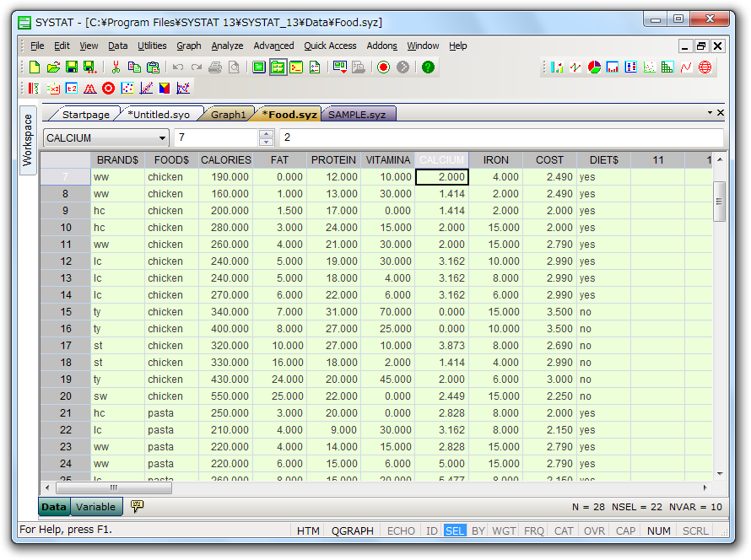Toggle HTM in the status bar
751x560 pixels.
(x=308, y=530)
